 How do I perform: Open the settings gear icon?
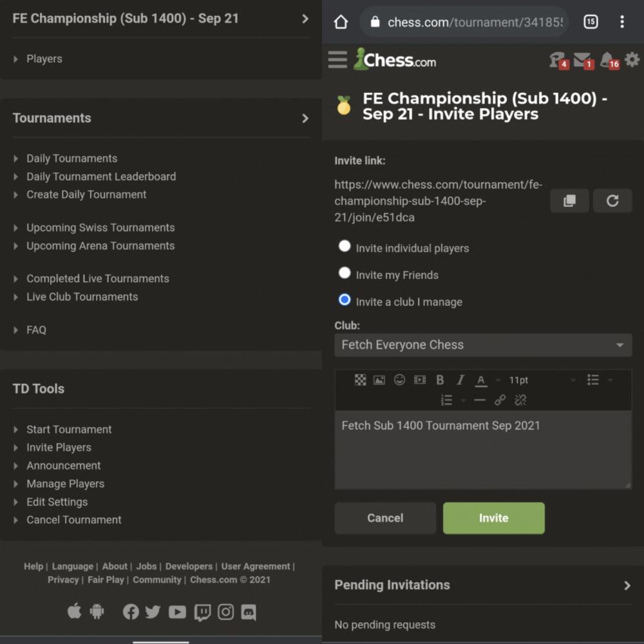[x=632, y=59]
